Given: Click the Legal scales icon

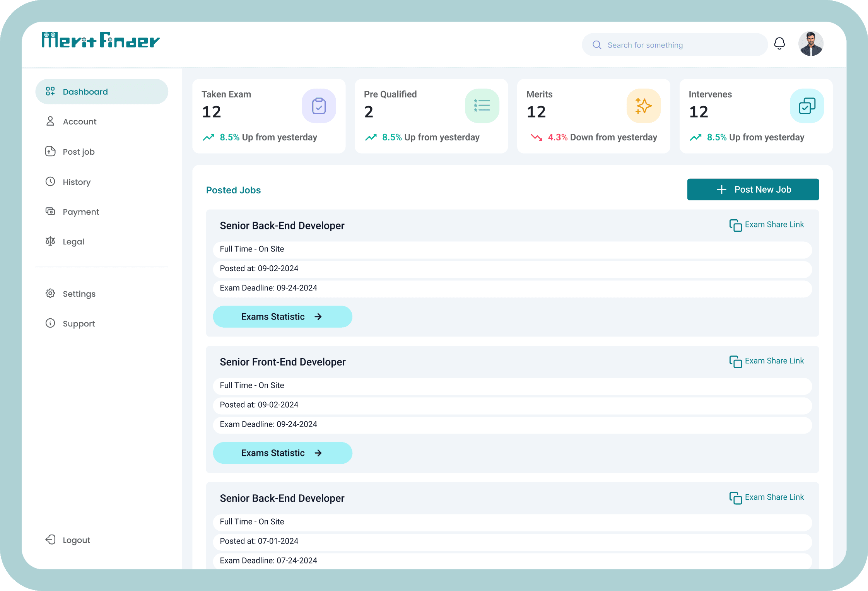Looking at the screenshot, I should (x=50, y=241).
